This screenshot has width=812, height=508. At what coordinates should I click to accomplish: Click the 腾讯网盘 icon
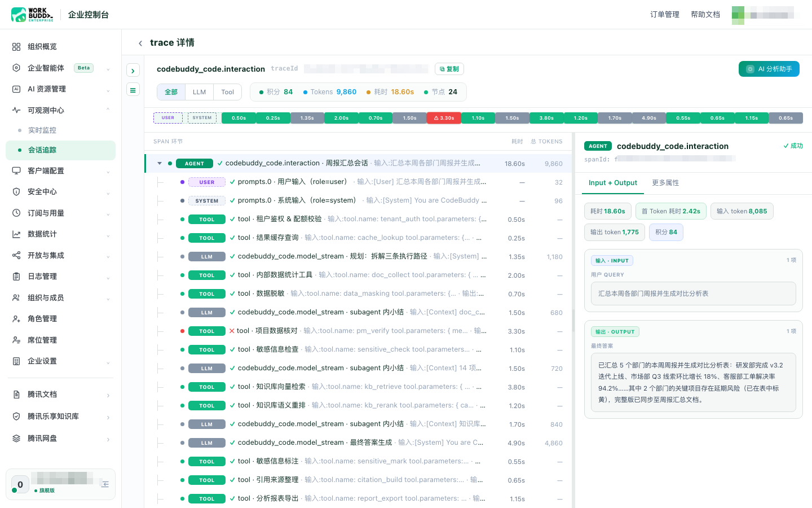[x=16, y=439]
